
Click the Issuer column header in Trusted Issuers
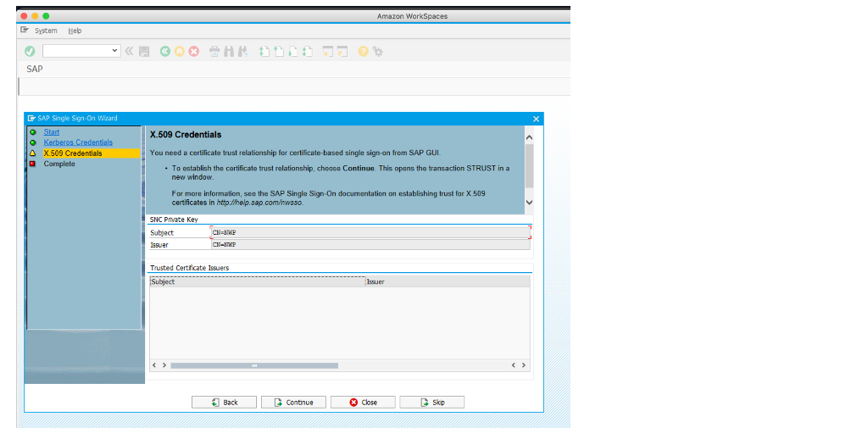click(448, 281)
